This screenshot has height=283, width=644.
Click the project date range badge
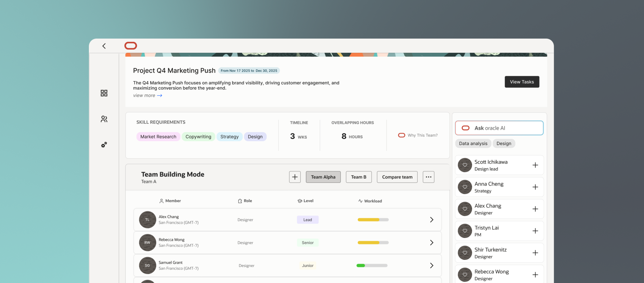(249, 71)
